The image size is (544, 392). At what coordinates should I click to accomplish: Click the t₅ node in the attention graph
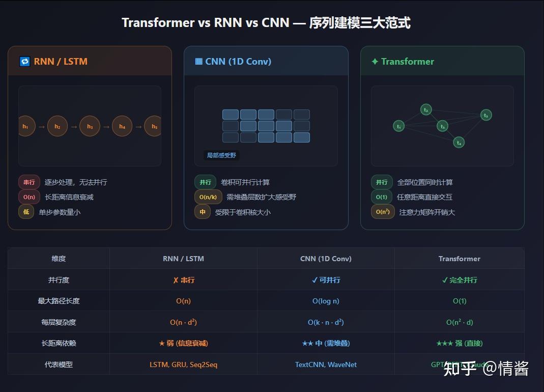point(486,115)
